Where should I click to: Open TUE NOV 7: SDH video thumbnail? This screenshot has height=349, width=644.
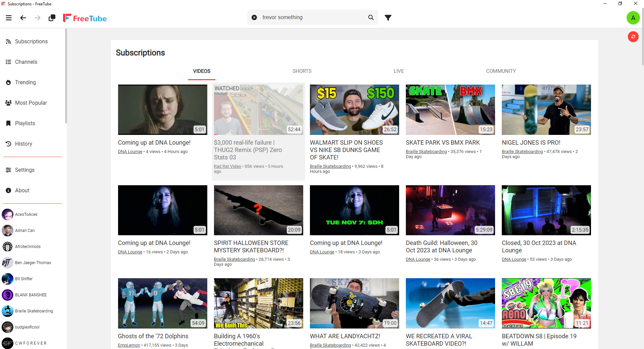[x=354, y=210]
